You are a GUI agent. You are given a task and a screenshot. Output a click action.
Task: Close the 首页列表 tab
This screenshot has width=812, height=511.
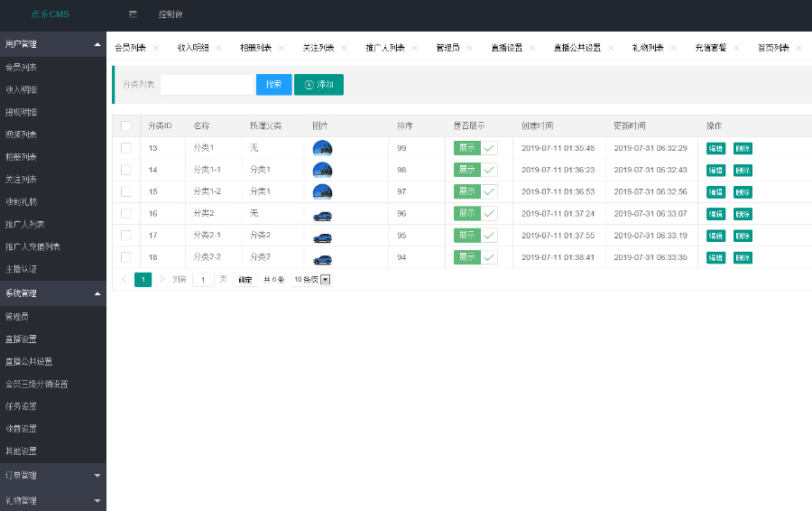coord(799,48)
